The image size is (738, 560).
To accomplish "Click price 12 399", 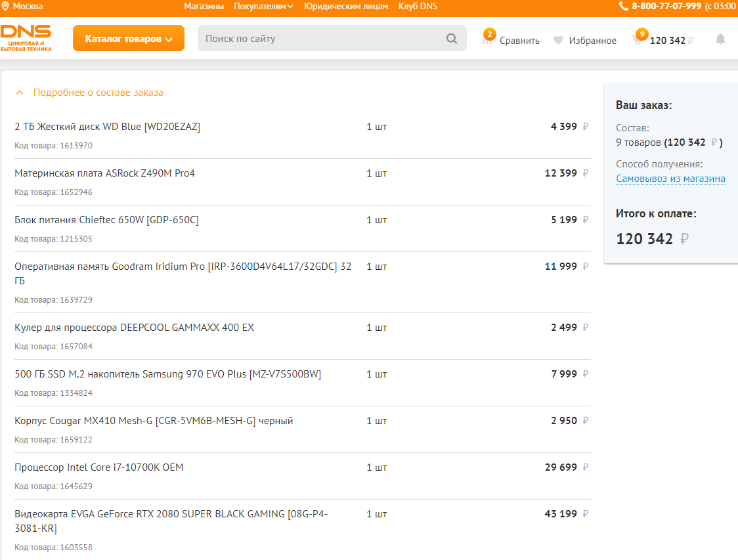I will click(566, 173).
